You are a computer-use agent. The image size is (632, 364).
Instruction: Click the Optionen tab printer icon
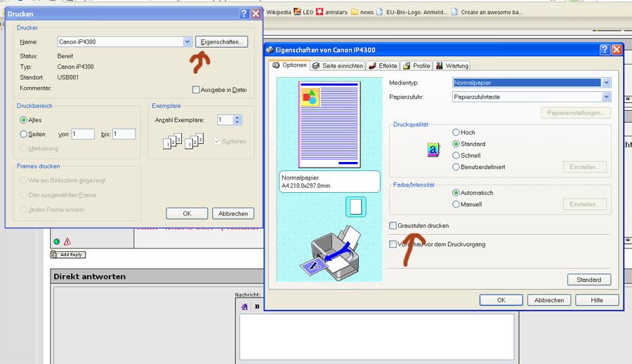[x=276, y=65]
